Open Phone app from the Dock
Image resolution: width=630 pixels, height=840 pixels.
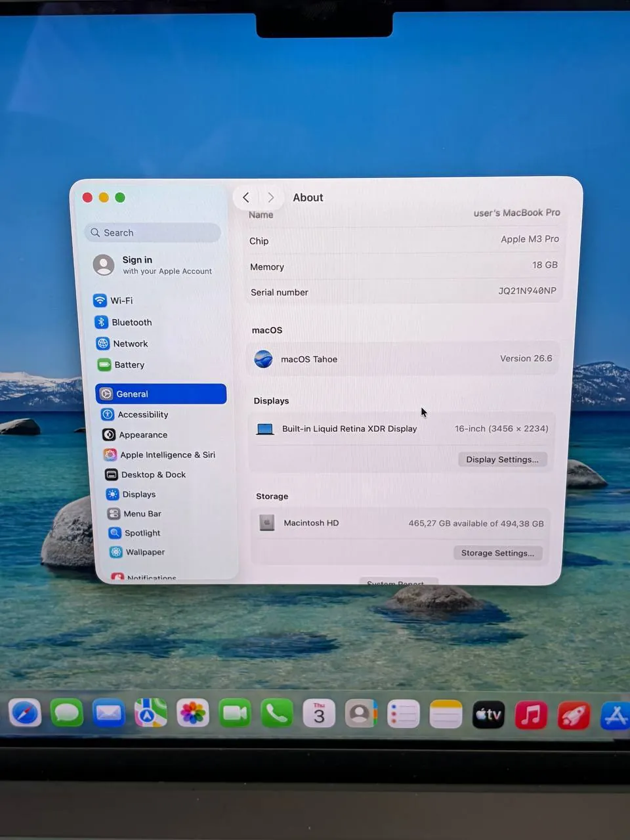coord(277,713)
